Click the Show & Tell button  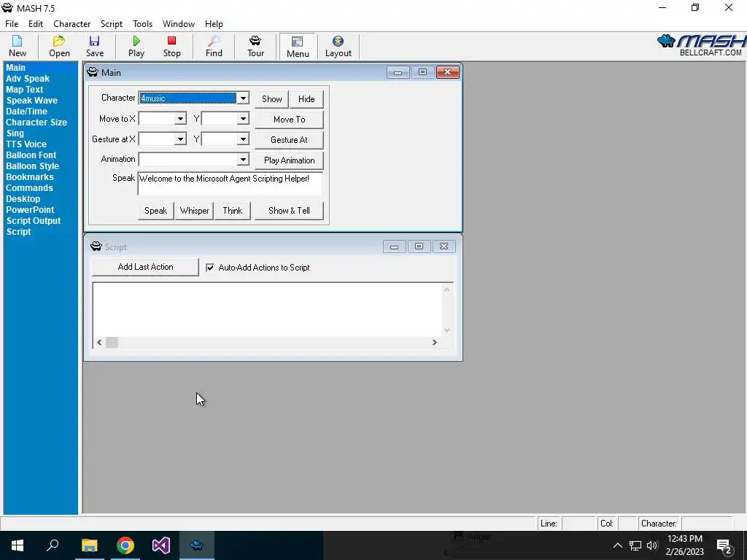coord(289,211)
